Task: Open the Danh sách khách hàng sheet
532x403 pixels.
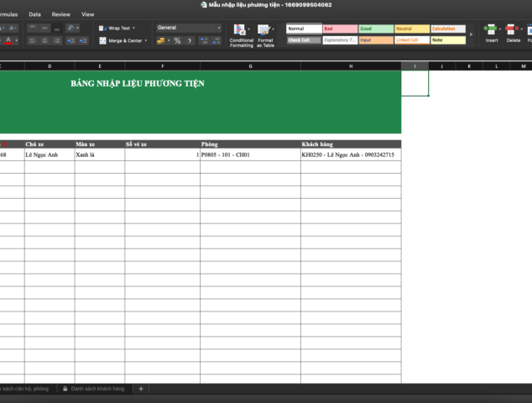Action: (x=97, y=389)
